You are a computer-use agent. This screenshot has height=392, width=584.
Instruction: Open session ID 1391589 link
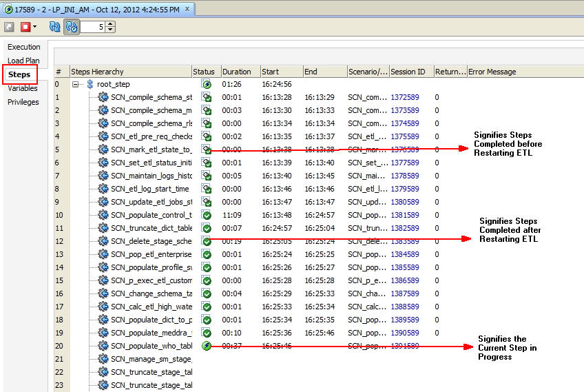coord(405,346)
